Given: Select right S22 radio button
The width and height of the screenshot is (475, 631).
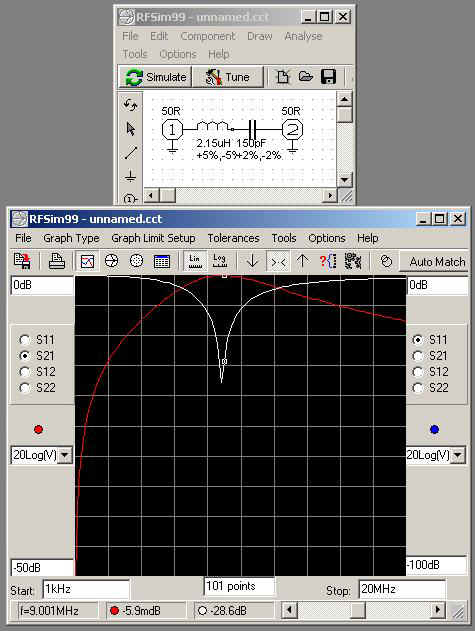Looking at the screenshot, I should (x=418, y=388).
